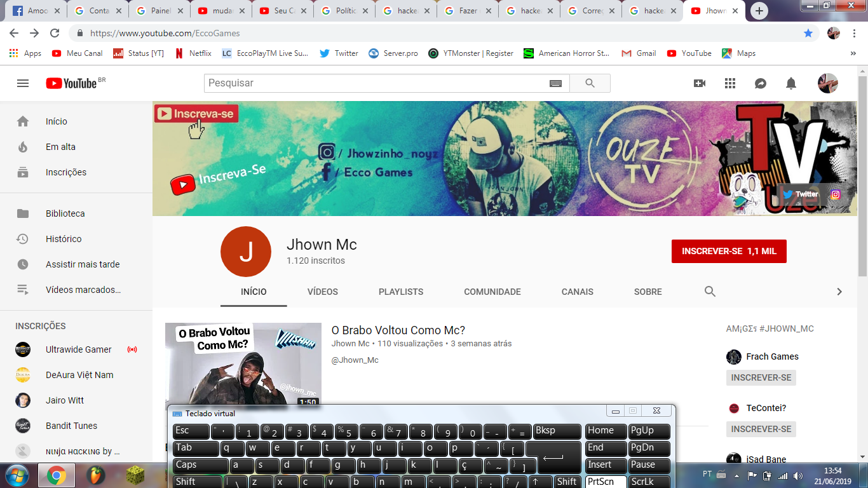868x488 pixels.
Task: Click the search magnifier button
Action: pyautogui.click(x=590, y=83)
